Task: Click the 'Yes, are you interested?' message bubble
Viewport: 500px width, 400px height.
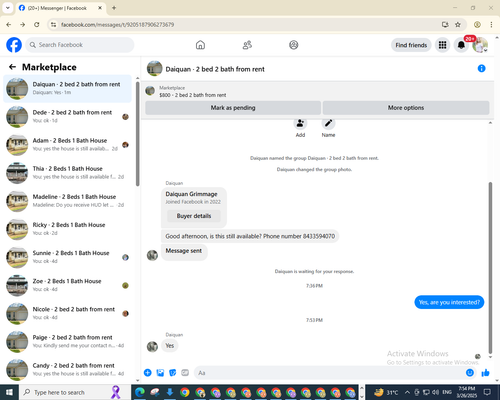Action: [x=449, y=302]
